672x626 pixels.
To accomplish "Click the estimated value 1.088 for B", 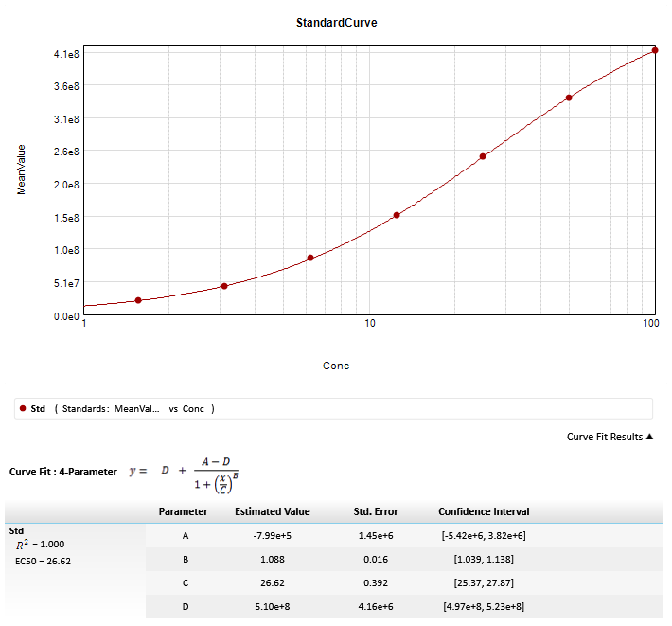I will click(x=272, y=559).
